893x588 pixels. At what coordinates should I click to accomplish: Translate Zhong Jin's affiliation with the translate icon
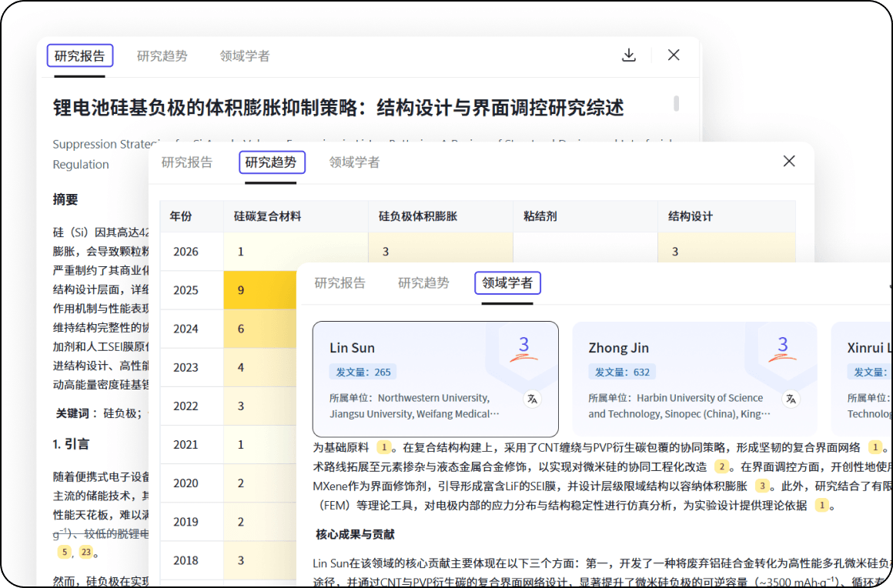click(x=791, y=399)
